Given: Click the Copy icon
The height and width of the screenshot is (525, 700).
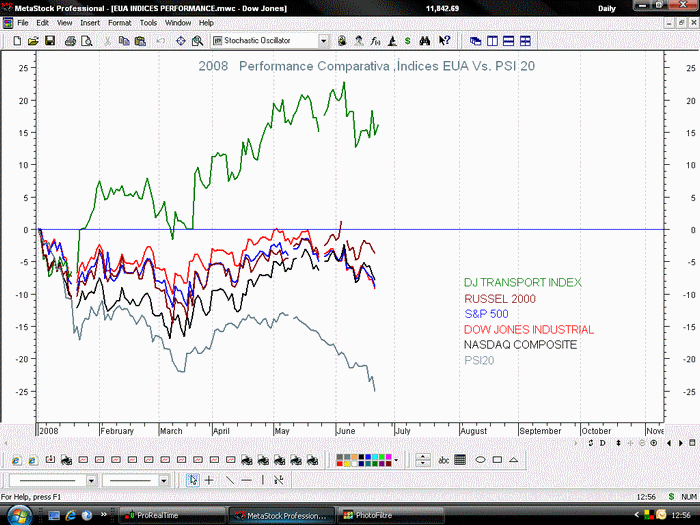Looking at the screenshot, I should (124, 41).
